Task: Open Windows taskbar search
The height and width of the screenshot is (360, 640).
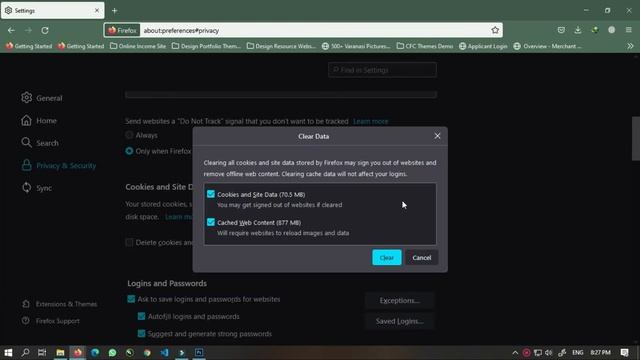Action: pyautogui.click(x=25, y=352)
